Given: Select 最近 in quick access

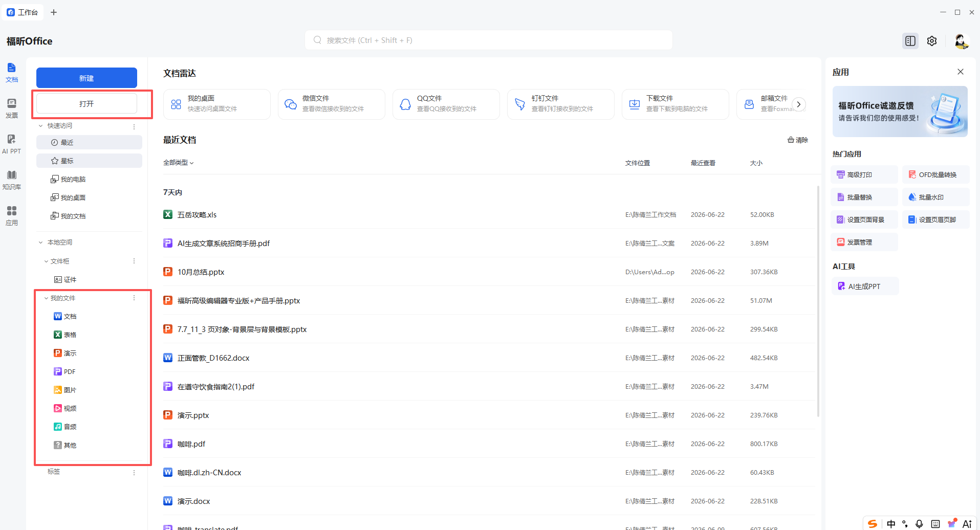Looking at the screenshot, I should click(x=89, y=142).
